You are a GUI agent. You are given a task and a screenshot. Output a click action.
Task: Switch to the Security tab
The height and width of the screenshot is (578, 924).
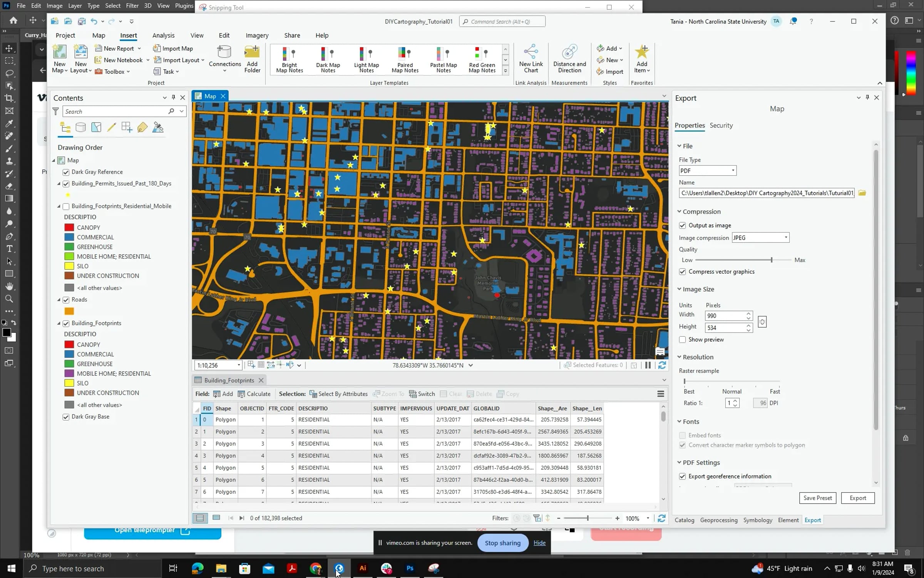coord(721,126)
